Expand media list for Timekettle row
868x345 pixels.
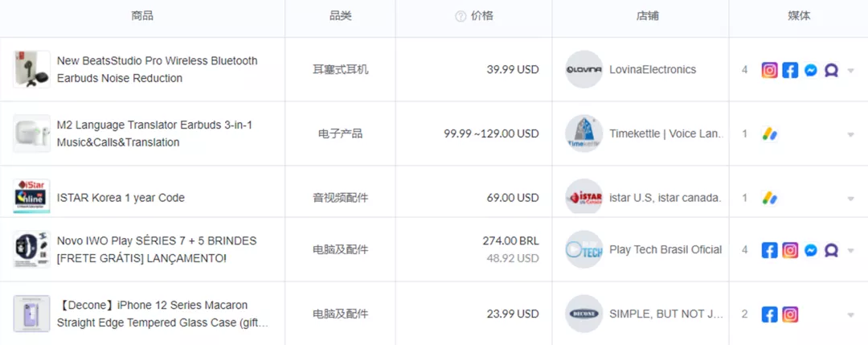pyautogui.click(x=851, y=134)
